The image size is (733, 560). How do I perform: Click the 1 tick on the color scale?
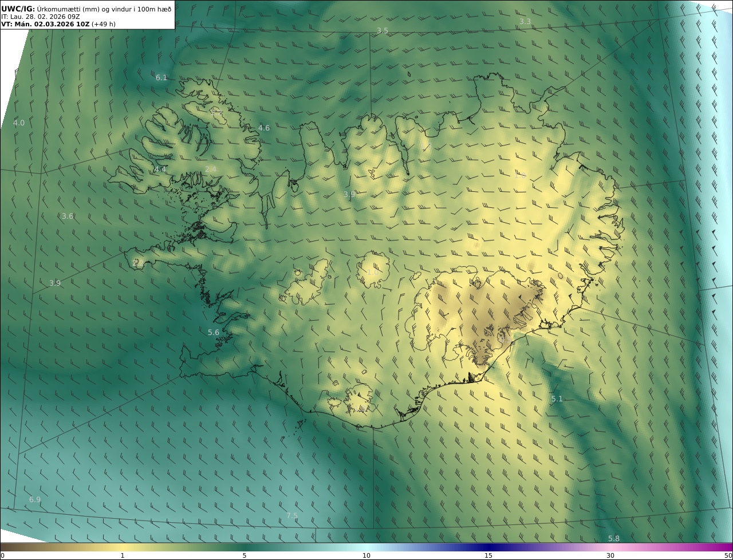tap(123, 556)
